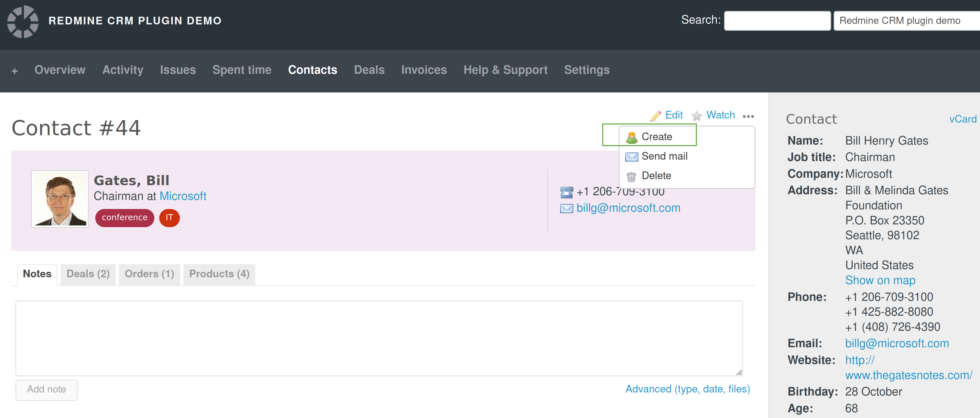Click the conference tag badge
The width and height of the screenshot is (980, 418).
pos(124,218)
